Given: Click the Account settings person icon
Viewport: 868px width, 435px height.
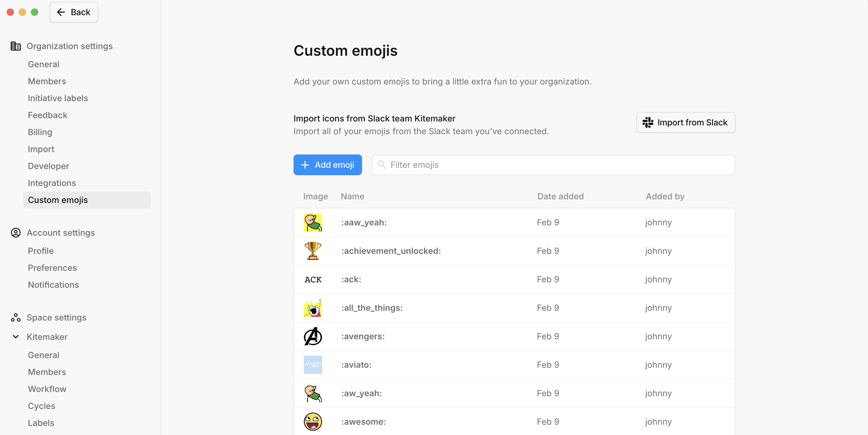Looking at the screenshot, I should (x=15, y=233).
